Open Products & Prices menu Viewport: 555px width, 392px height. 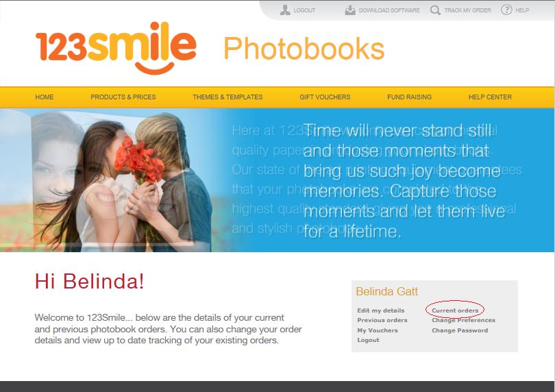[123, 97]
